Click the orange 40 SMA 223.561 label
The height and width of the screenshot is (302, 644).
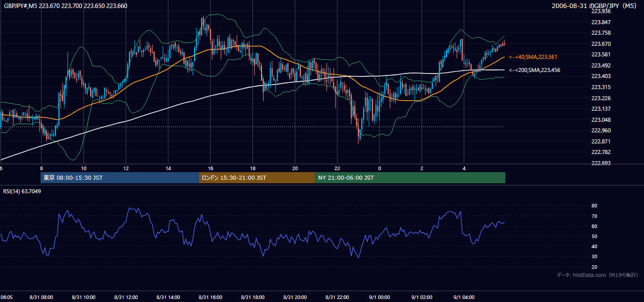tap(533, 57)
